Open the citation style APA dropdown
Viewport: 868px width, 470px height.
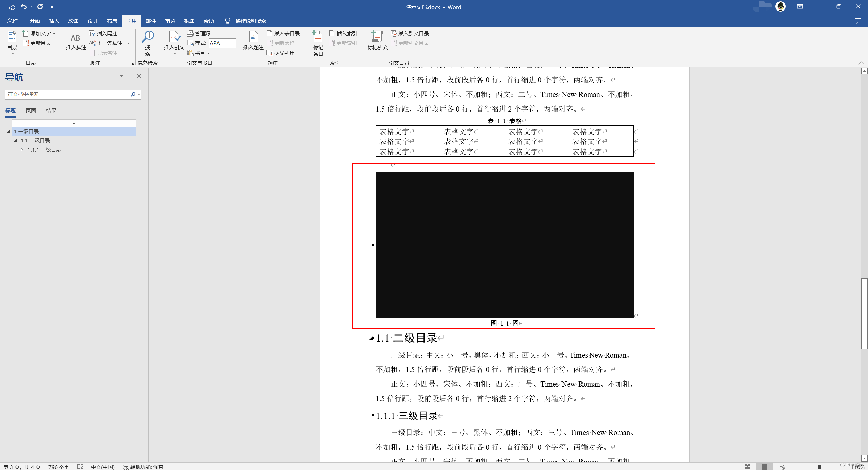(233, 43)
